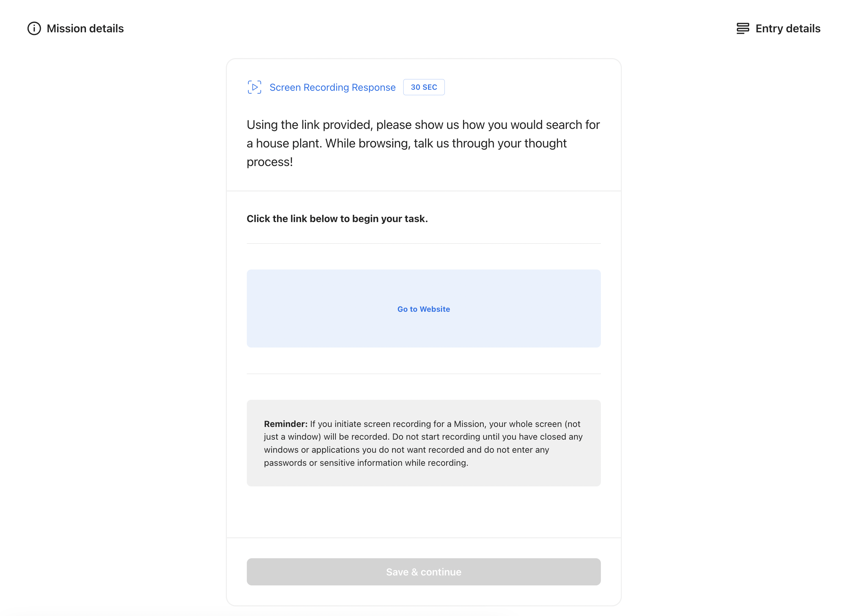Screen dimensions: 847x616
Task: Click the Entry details stacked-lines icon
Action: [743, 28]
